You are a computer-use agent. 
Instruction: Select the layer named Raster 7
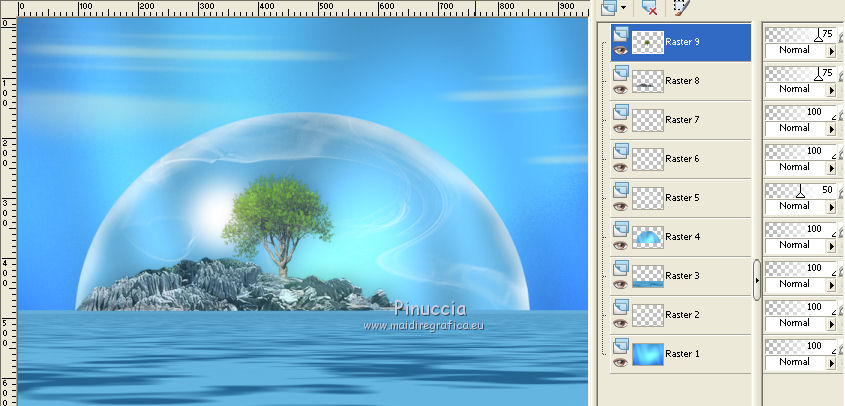pos(682,120)
